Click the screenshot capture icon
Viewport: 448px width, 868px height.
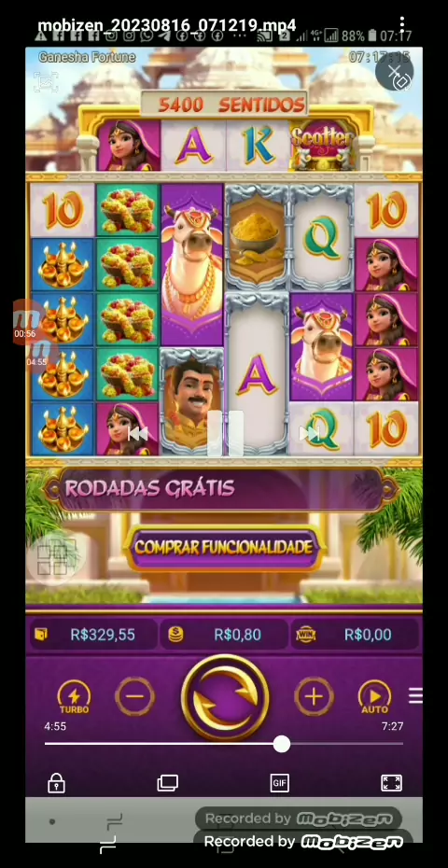point(46,82)
